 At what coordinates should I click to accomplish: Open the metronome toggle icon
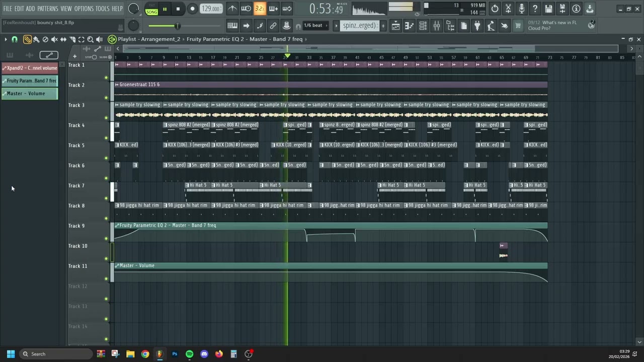pyautogui.click(x=232, y=9)
